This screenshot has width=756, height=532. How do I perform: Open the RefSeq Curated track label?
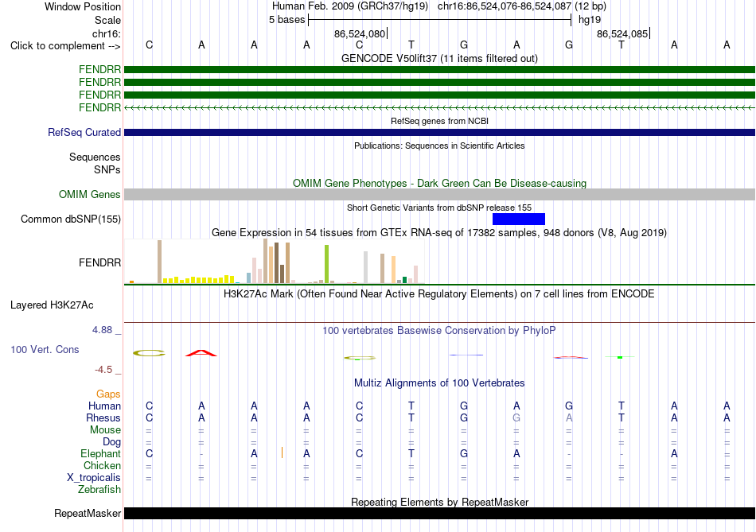[84, 133]
